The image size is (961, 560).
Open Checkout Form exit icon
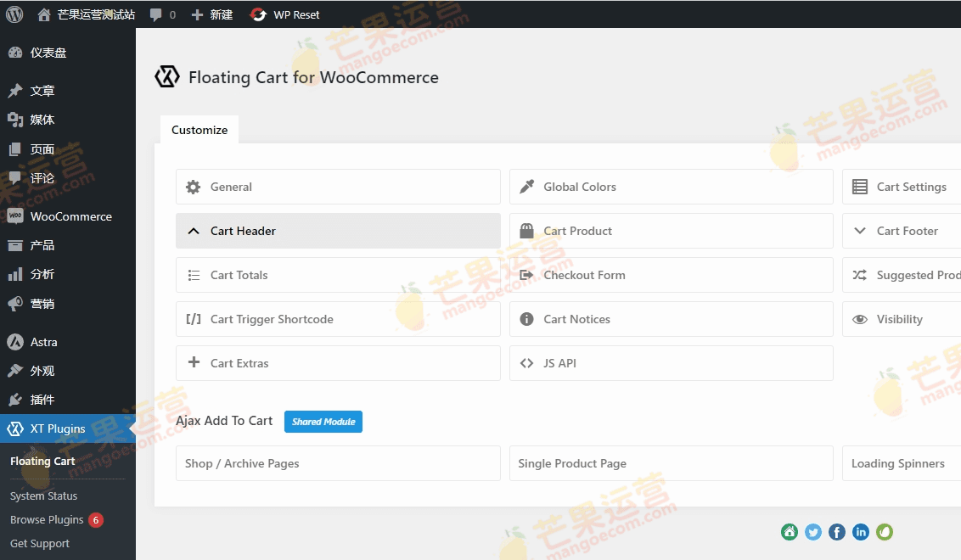525,275
